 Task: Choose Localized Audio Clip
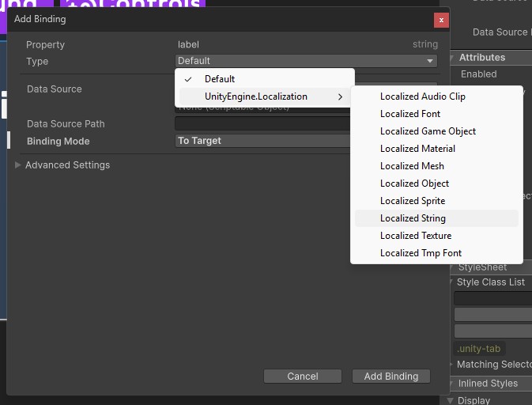422,97
